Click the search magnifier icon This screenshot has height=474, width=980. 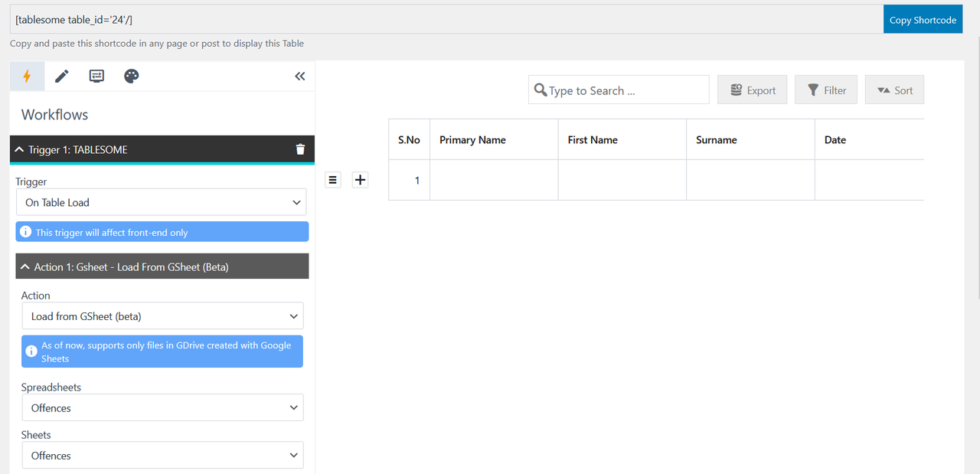[541, 90]
